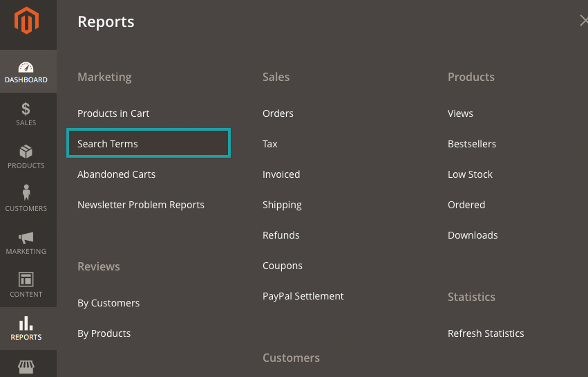
Task: Open the Customers person icon
Action: tap(26, 194)
